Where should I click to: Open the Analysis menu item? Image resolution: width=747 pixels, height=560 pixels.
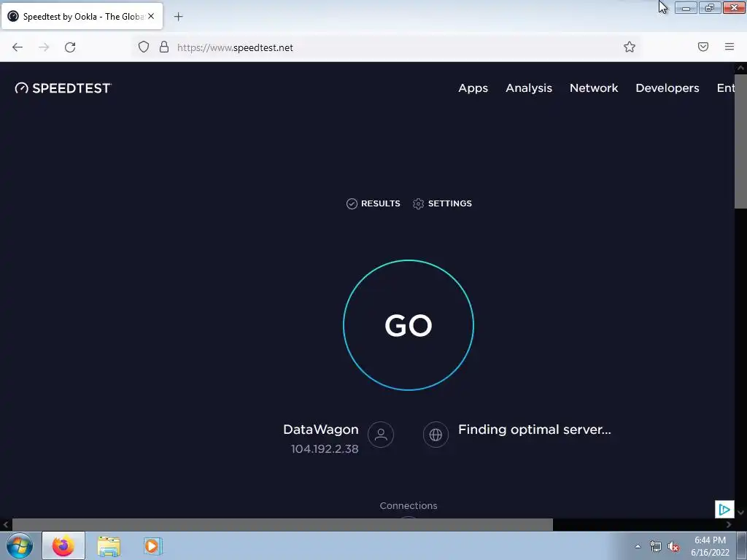point(529,88)
